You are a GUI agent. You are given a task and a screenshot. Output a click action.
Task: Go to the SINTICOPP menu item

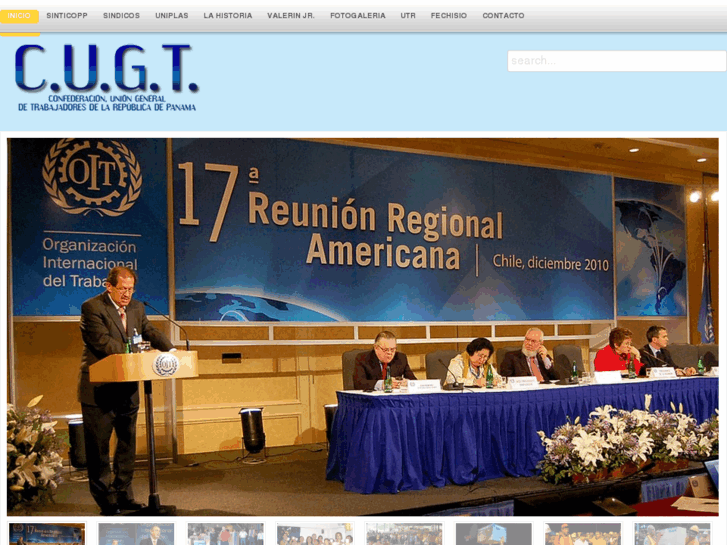click(67, 16)
